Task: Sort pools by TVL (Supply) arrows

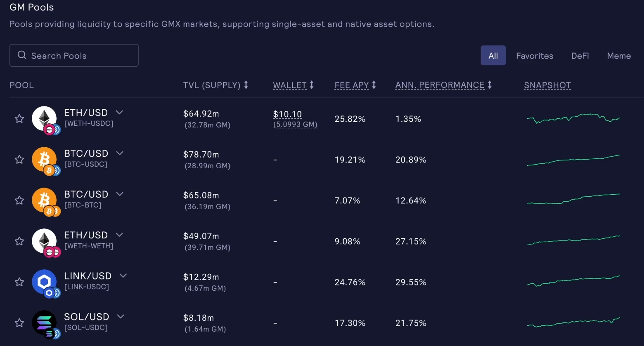Action: pos(246,85)
